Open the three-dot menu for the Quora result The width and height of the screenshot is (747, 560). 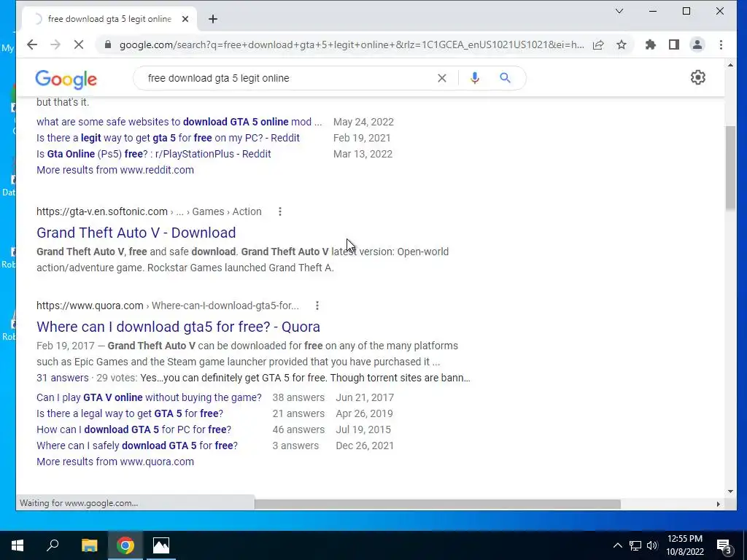point(317,306)
